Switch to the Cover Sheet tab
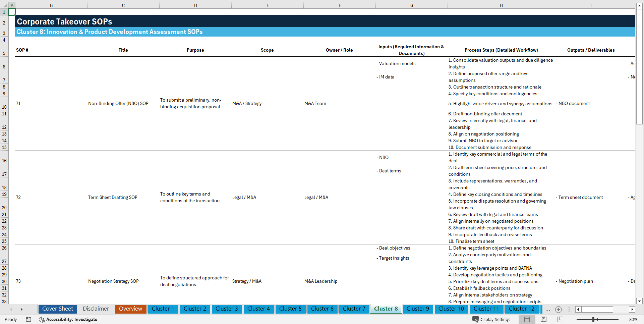 (x=57, y=309)
